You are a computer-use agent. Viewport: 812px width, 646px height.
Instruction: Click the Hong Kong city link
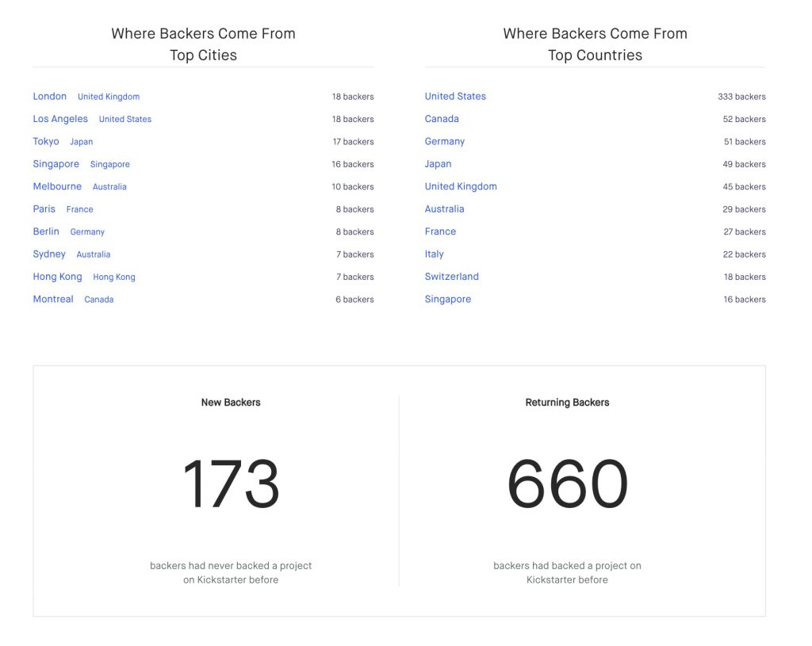tap(57, 277)
